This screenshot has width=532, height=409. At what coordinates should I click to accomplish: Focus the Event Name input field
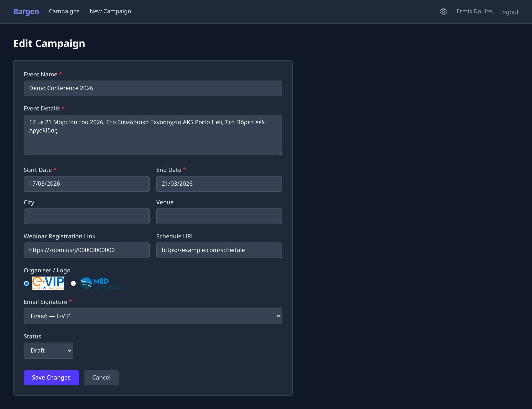coord(153,88)
